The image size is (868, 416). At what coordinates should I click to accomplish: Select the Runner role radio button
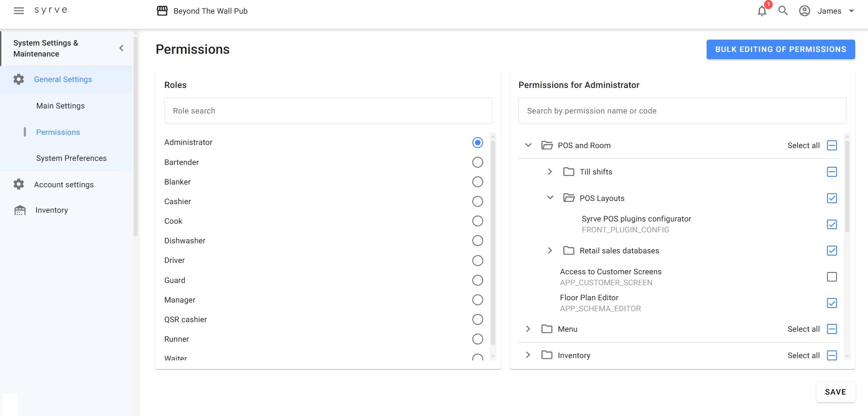pyautogui.click(x=477, y=339)
